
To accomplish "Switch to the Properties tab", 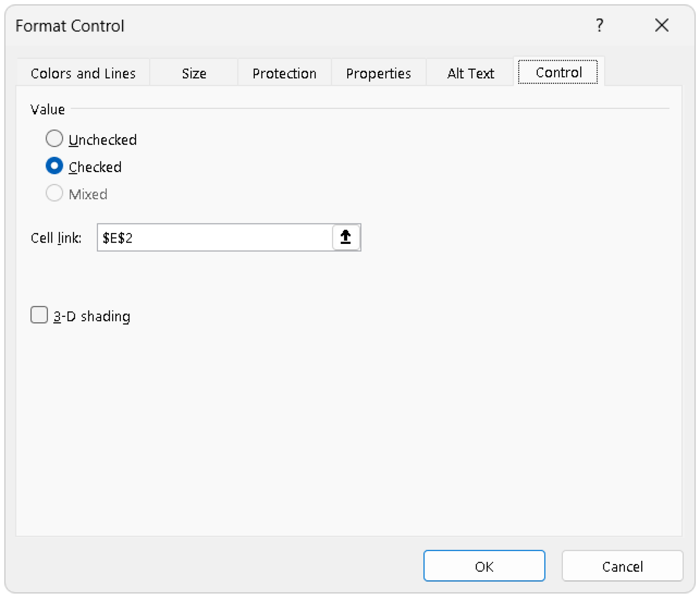I will (378, 73).
